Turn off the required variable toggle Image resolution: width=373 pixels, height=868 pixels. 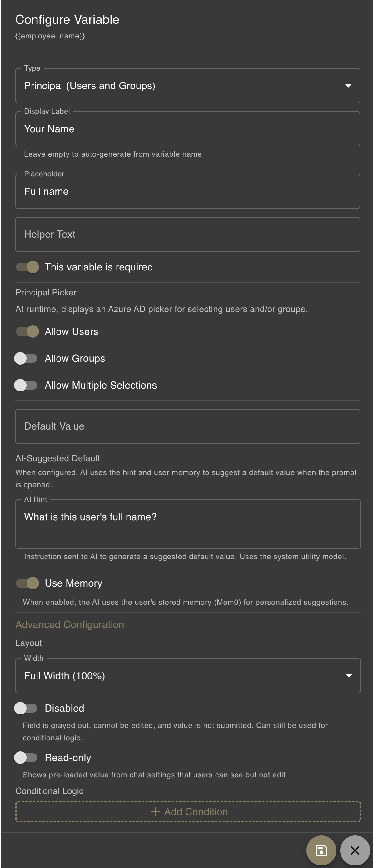click(x=27, y=267)
